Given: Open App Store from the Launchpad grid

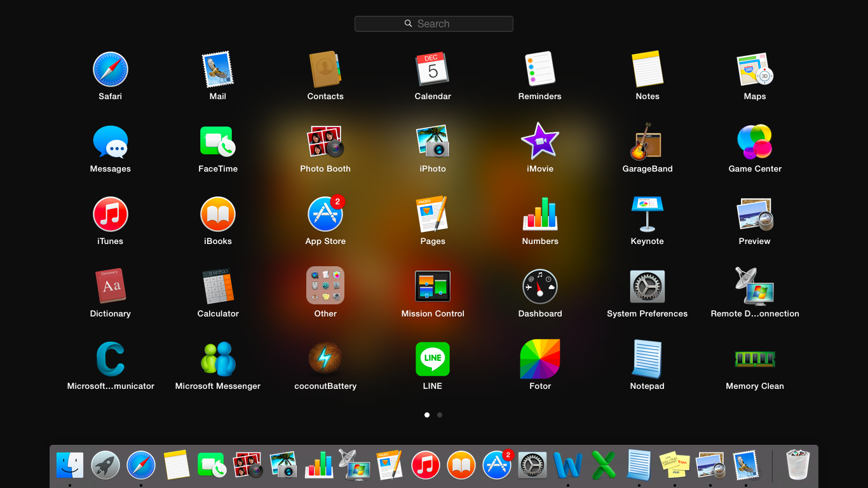Looking at the screenshot, I should pos(325,214).
